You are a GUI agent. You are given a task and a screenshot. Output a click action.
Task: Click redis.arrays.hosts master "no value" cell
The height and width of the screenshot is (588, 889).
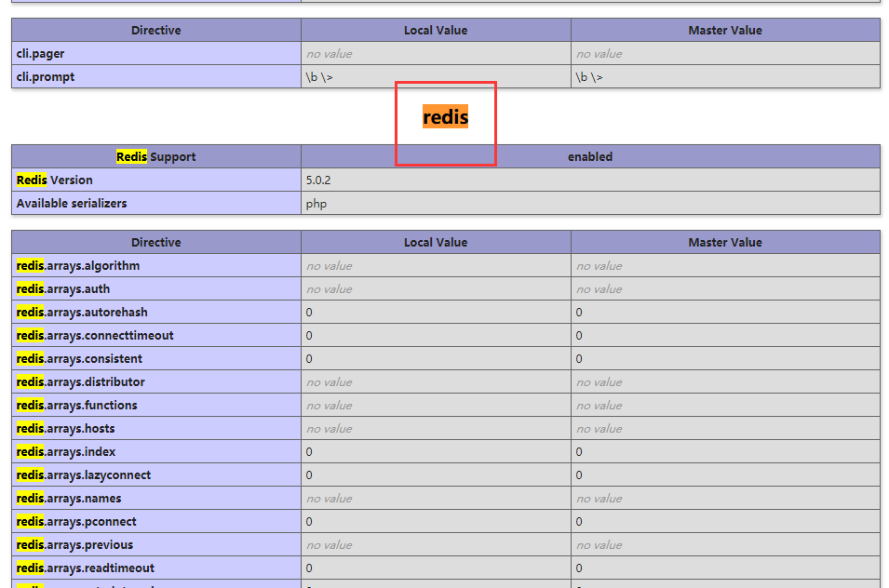(725, 428)
